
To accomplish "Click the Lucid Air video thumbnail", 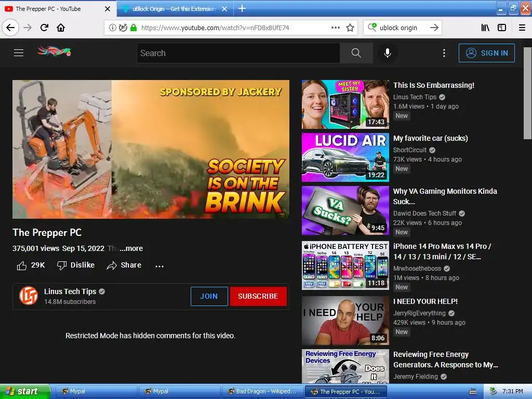I will 345,157.
